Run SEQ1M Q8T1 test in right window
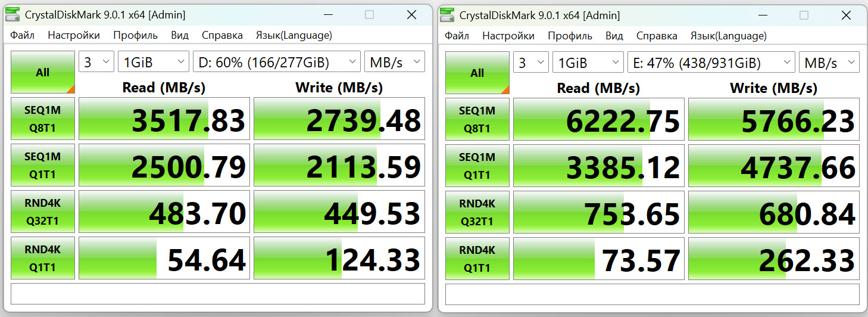 (x=477, y=119)
